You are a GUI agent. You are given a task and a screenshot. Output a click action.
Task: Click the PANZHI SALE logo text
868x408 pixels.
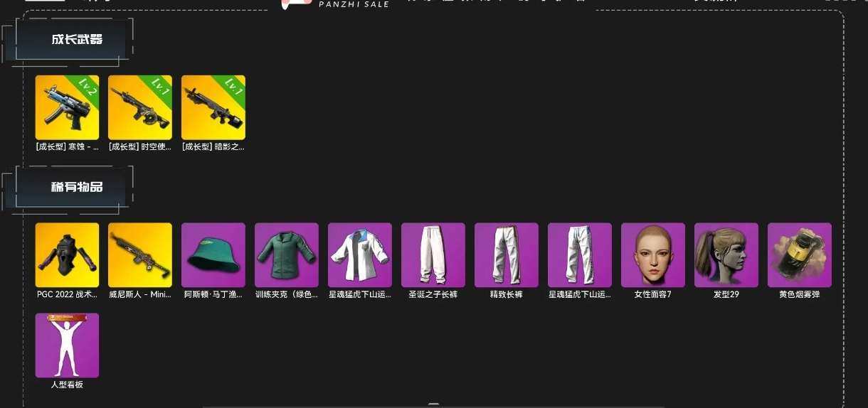pos(354,4)
